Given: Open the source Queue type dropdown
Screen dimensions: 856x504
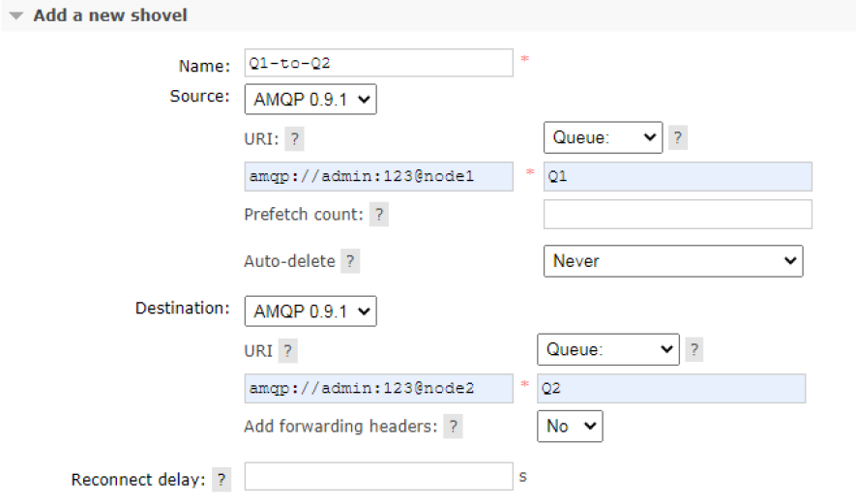Looking at the screenshot, I should (x=603, y=137).
